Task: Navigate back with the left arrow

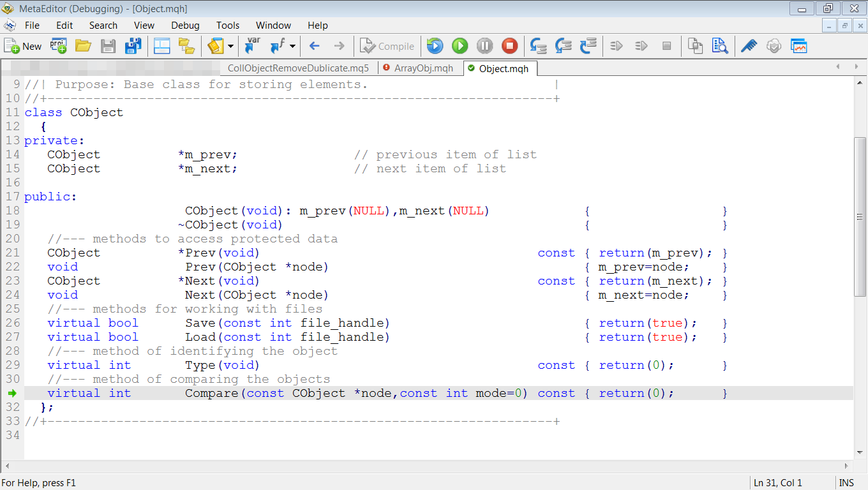Action: click(x=314, y=46)
